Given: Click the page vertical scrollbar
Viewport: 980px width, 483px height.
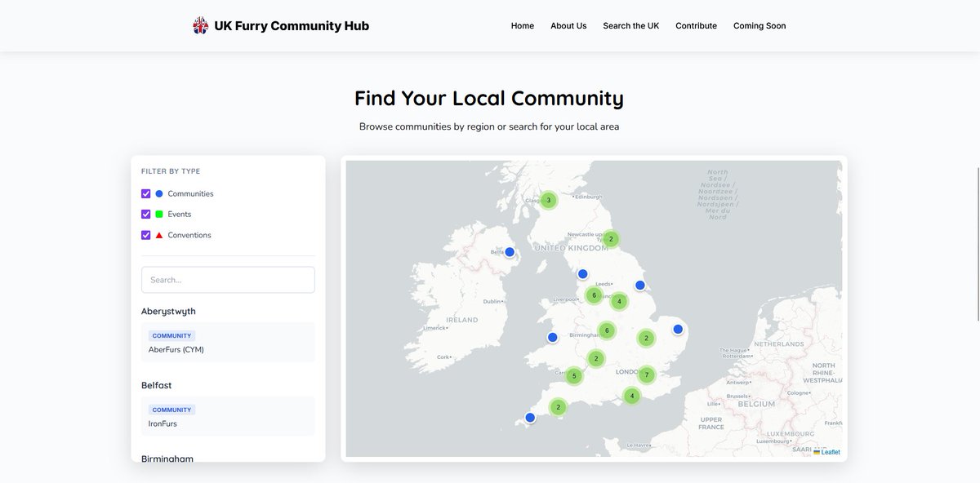Looking at the screenshot, I should [978, 244].
